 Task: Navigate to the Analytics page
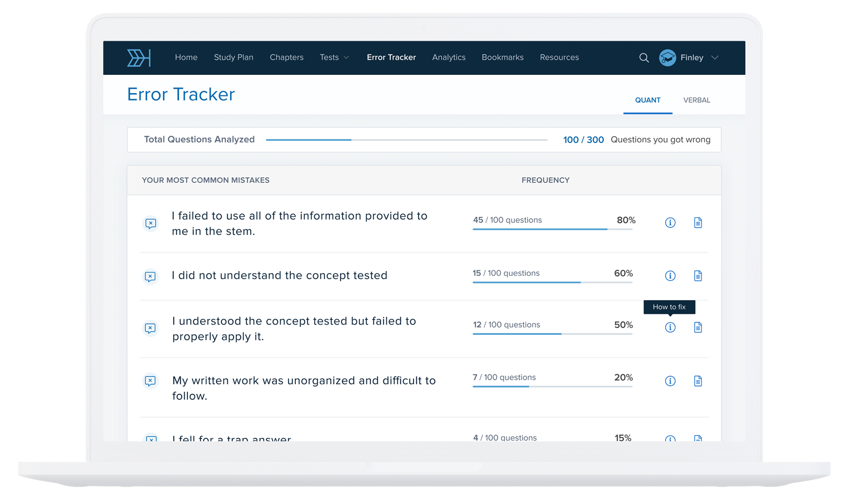[449, 57]
